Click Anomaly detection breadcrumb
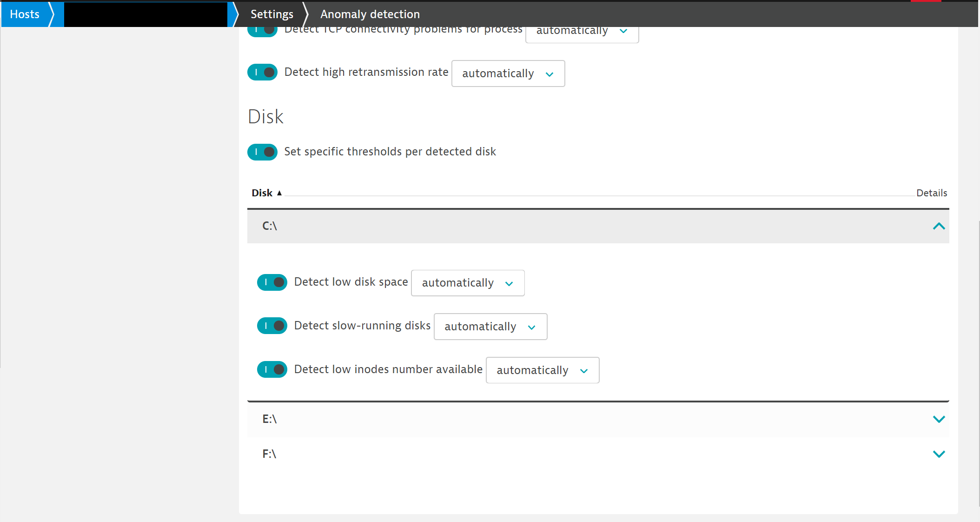The image size is (980, 522). click(x=370, y=14)
